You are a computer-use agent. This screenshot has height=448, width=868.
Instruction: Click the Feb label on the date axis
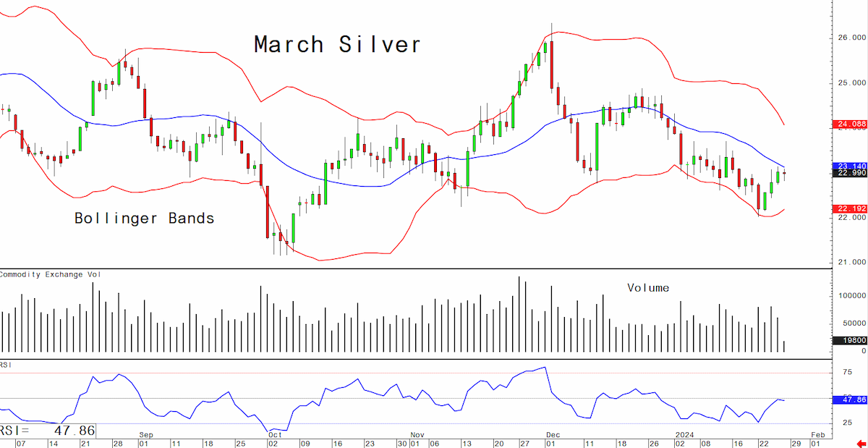tap(817, 434)
